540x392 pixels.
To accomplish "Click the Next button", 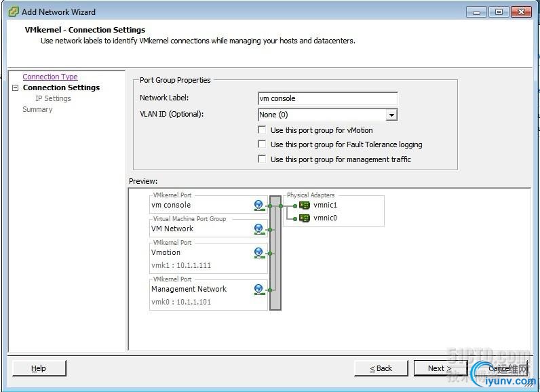I will click(440, 368).
